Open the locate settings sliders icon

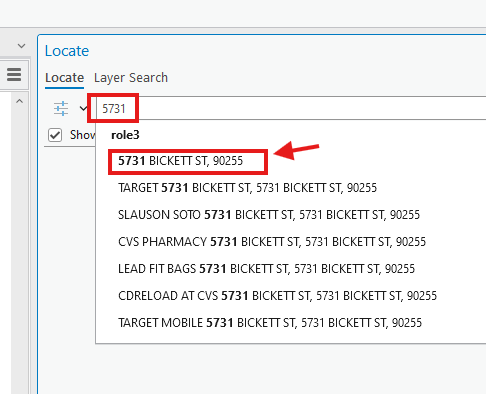61,108
